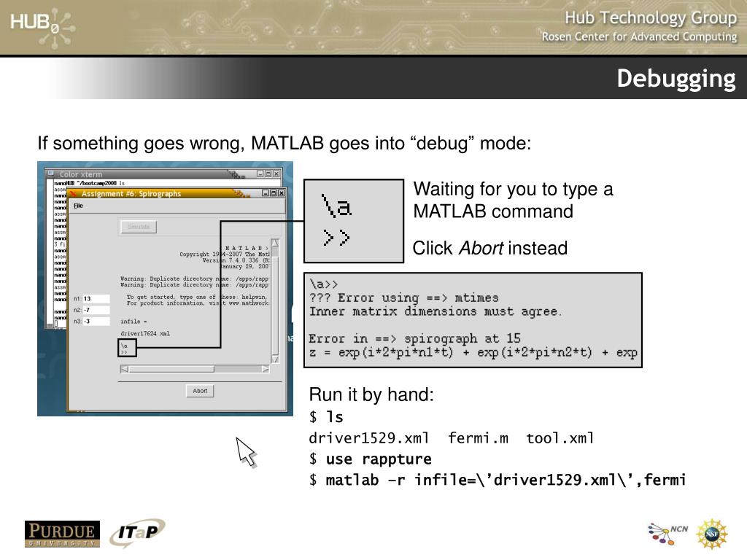The width and height of the screenshot is (747, 560).
Task: Click the NCN logo
Action: (x=668, y=533)
